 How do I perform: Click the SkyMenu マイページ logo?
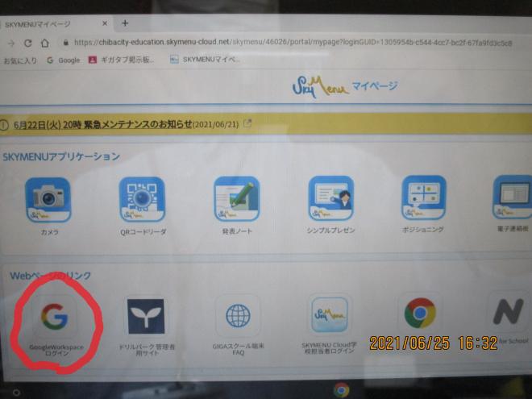pos(344,87)
